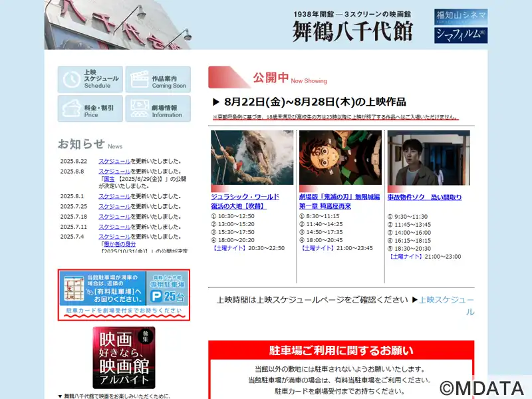Click the 駐車場ご利用に関するお願い red header
Image resolution: width=532 pixels, height=399 pixels.
(341, 350)
